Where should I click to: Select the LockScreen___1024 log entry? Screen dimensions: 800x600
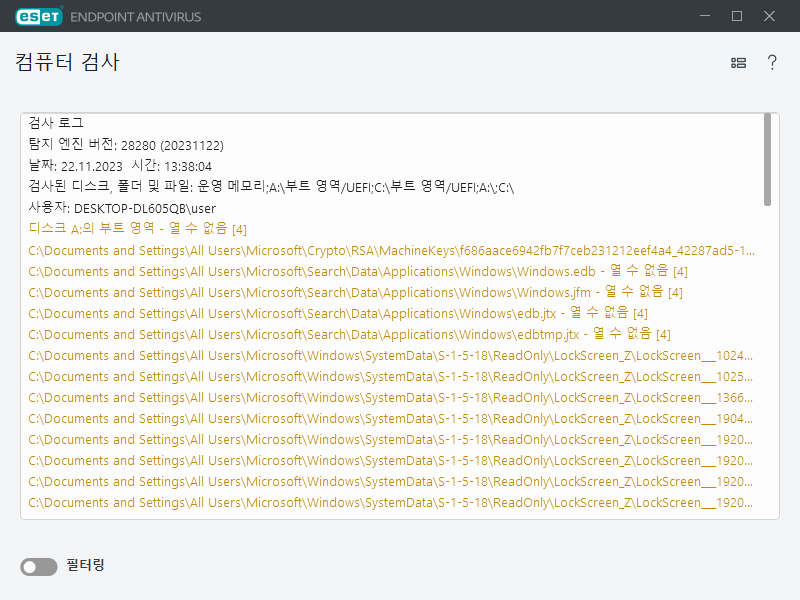[x=390, y=355]
